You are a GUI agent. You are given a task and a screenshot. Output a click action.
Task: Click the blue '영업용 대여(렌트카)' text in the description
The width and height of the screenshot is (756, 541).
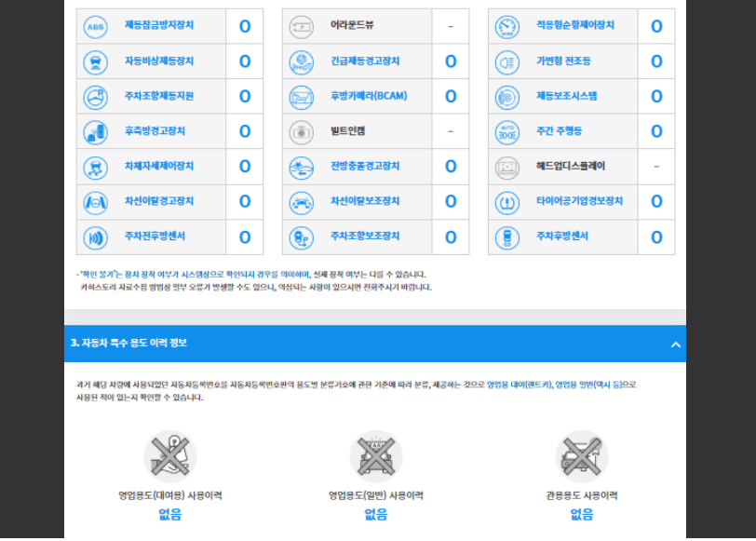(520, 385)
